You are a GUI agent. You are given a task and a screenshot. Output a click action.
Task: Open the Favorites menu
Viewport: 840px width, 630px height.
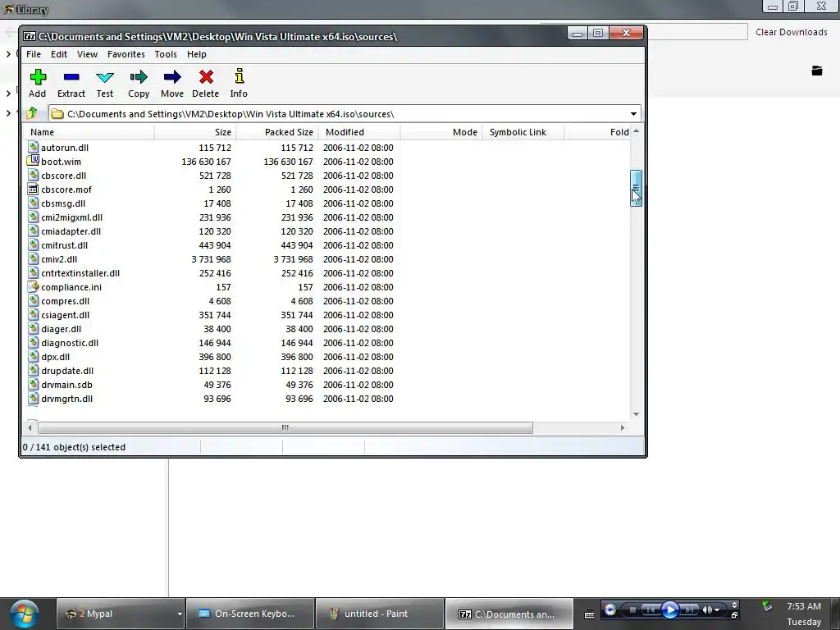pyautogui.click(x=126, y=54)
